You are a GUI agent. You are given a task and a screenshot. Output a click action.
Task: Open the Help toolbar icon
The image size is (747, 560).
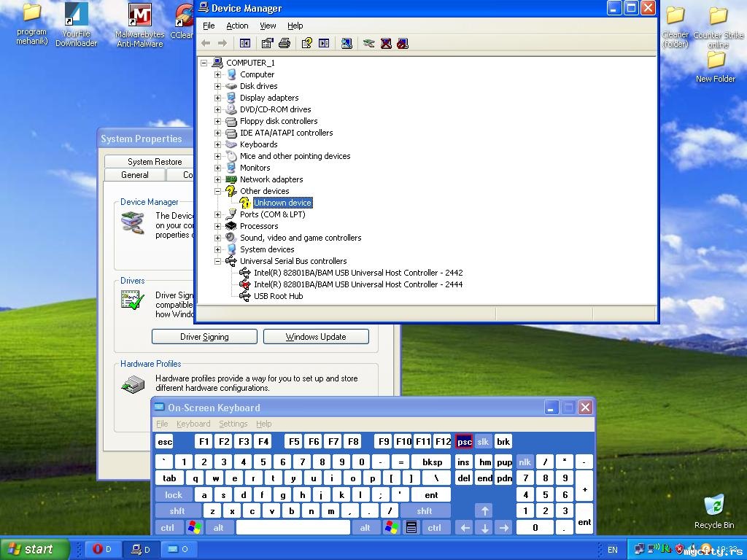(306, 44)
